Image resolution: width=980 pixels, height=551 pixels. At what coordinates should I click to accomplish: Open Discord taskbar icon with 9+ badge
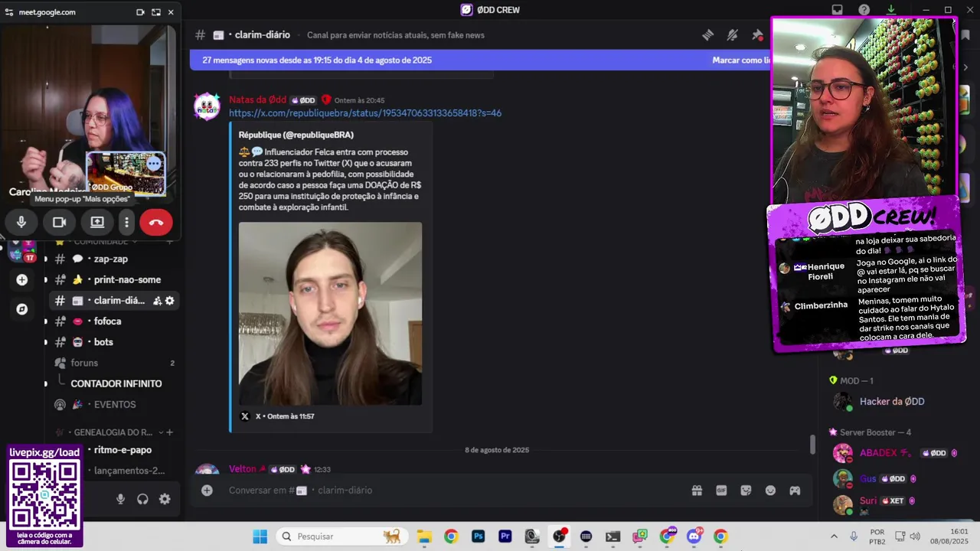click(694, 536)
